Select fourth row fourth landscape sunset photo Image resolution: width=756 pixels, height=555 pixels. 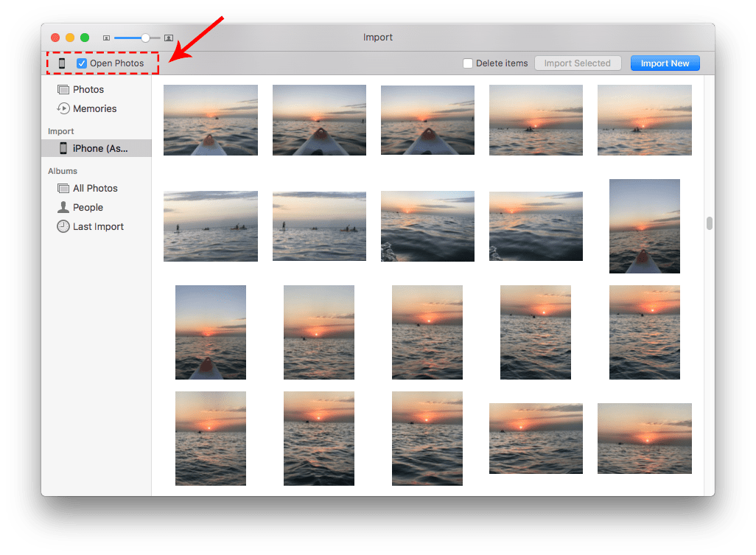click(536, 439)
